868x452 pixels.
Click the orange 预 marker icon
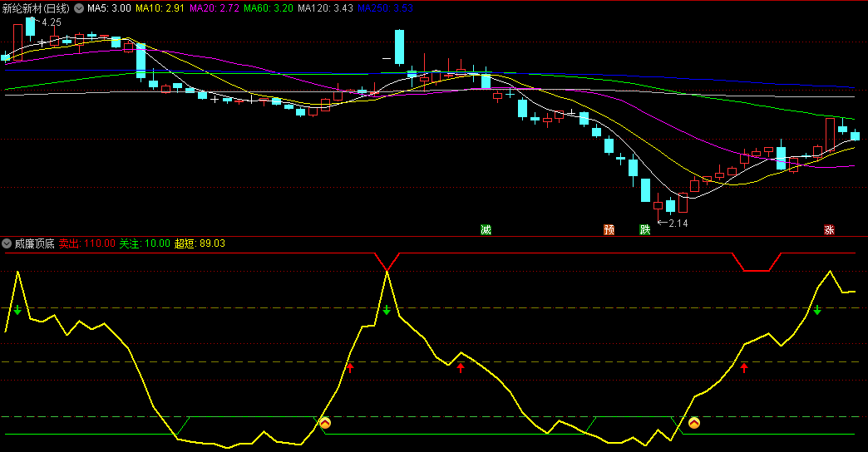click(x=609, y=229)
